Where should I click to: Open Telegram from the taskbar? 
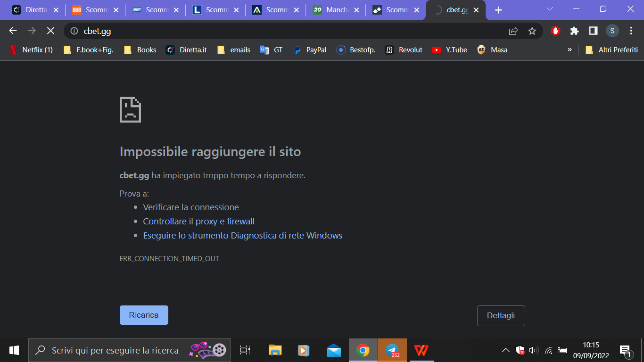392,350
